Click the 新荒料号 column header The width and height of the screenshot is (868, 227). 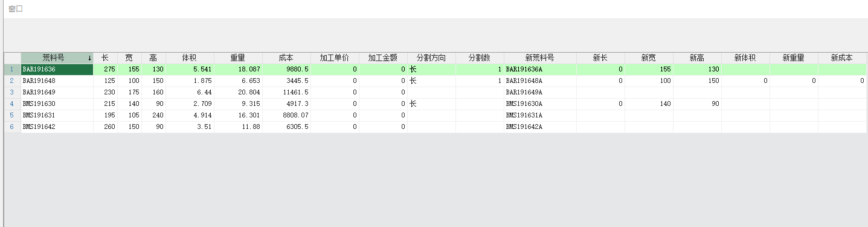pyautogui.click(x=541, y=58)
